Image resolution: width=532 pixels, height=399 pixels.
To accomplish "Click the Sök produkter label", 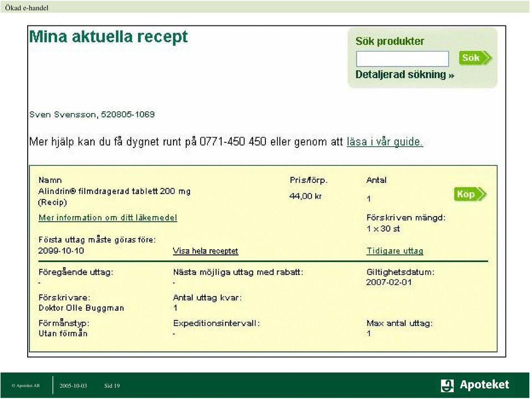I will point(390,42).
